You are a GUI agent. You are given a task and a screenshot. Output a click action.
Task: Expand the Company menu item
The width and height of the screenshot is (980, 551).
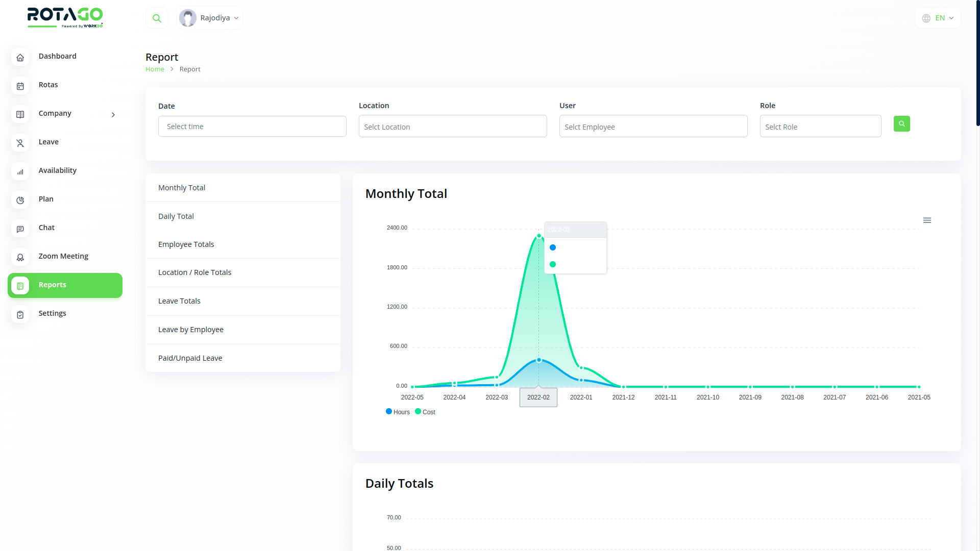pyautogui.click(x=113, y=114)
